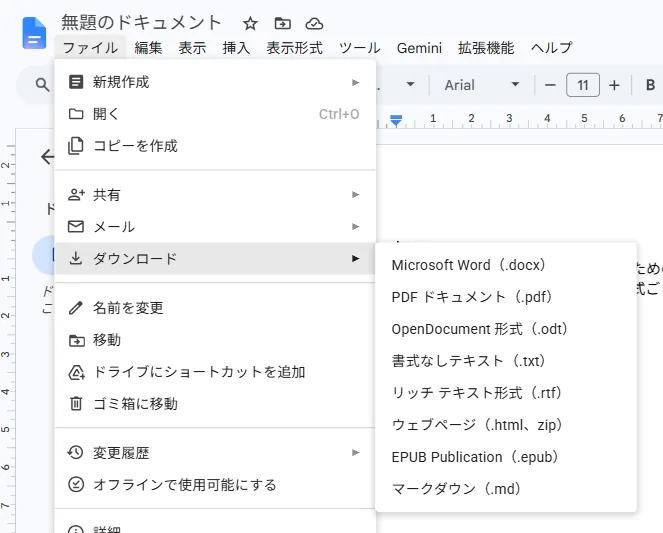Screen dimensions: 663x533
Task: Open the ヘルプ menu
Action: (x=551, y=48)
